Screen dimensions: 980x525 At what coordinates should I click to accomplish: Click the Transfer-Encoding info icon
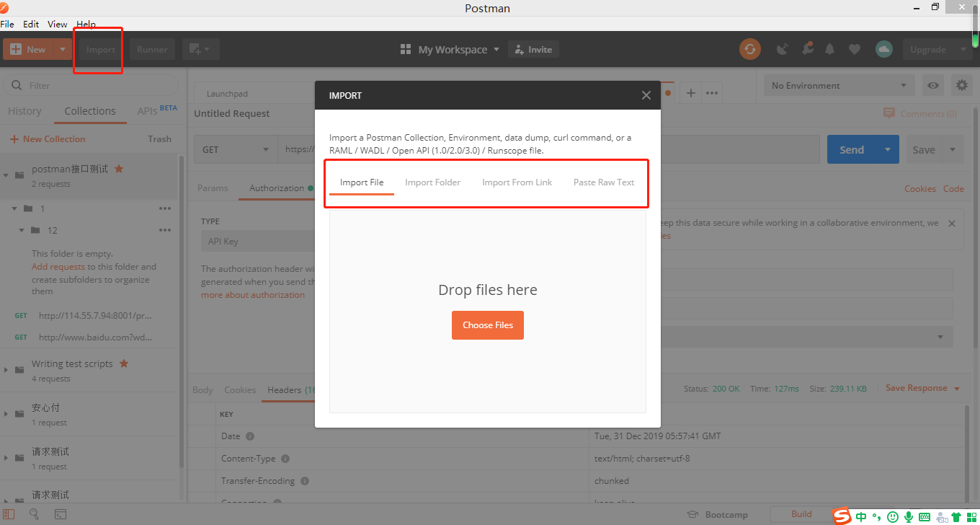(x=305, y=481)
